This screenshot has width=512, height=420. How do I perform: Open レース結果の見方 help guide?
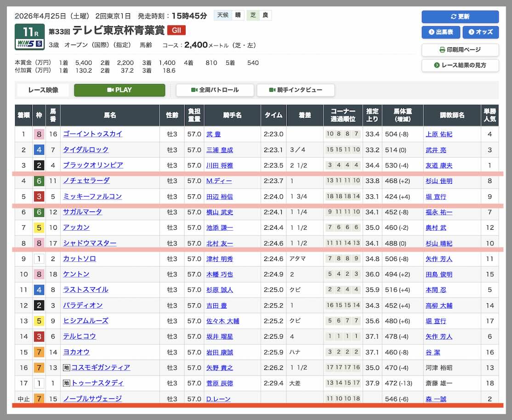coord(460,65)
